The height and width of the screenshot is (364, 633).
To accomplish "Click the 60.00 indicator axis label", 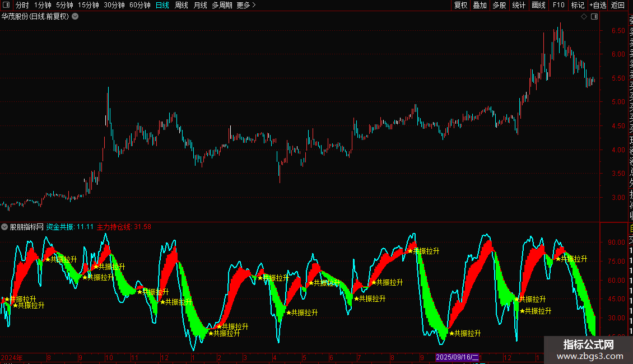I will click(617, 280).
